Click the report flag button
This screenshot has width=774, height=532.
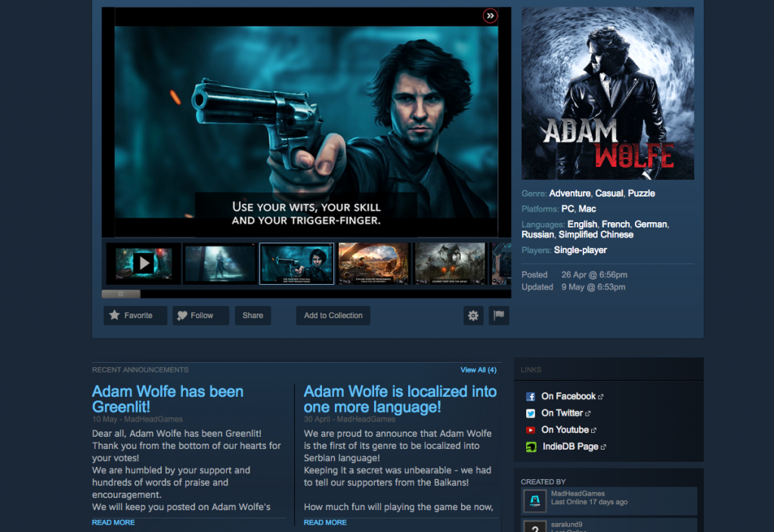pyautogui.click(x=499, y=315)
